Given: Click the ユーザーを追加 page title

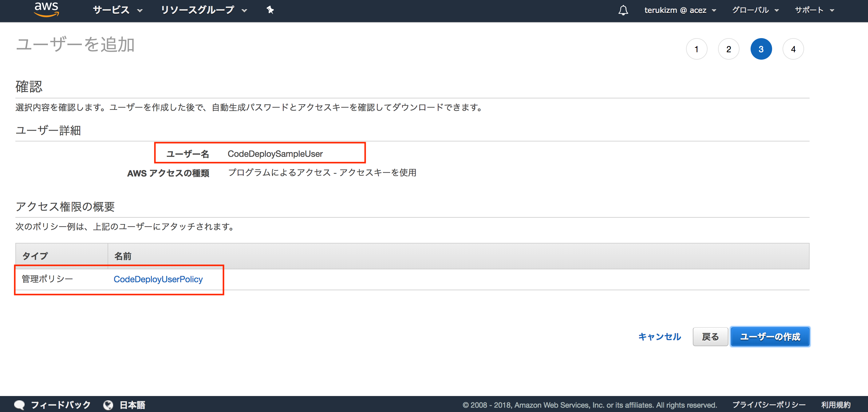Looking at the screenshot, I should tap(75, 45).
